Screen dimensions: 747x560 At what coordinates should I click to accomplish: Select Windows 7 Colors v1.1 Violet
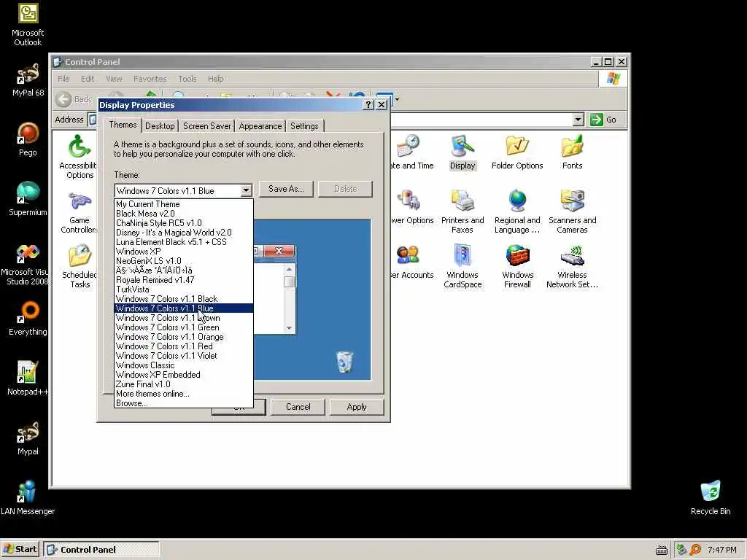coord(184,356)
